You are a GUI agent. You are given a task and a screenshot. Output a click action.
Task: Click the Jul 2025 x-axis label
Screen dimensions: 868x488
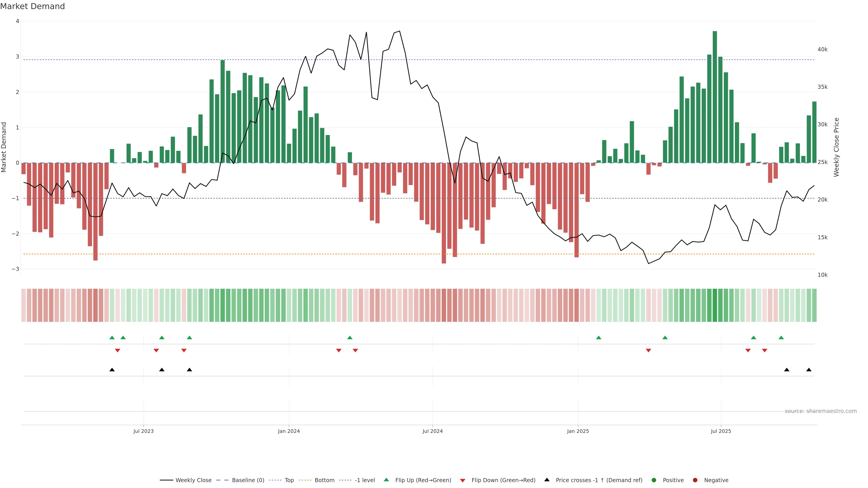pos(721,431)
